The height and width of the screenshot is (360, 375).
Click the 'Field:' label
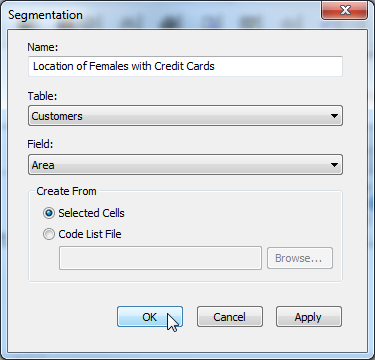[40, 144]
